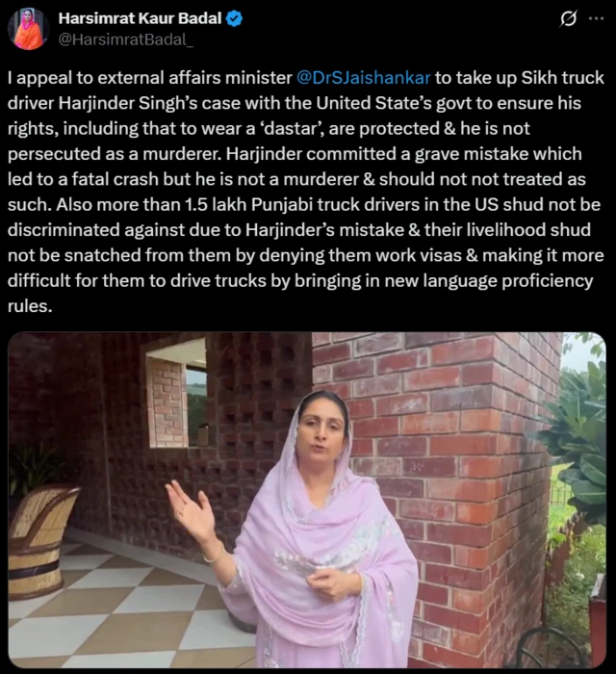
Task: Click the final word 'rules.' of the post
Action: [x=30, y=306]
